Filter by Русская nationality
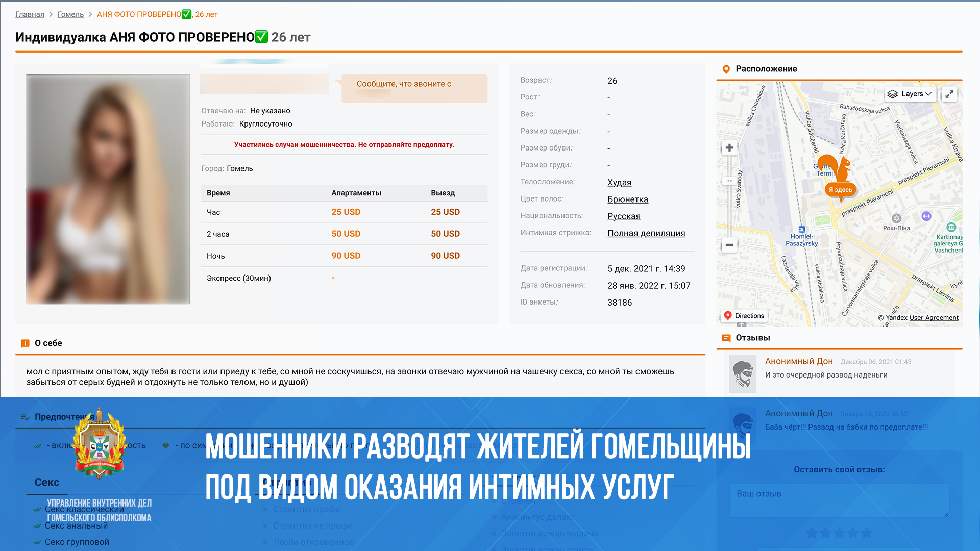 point(624,216)
